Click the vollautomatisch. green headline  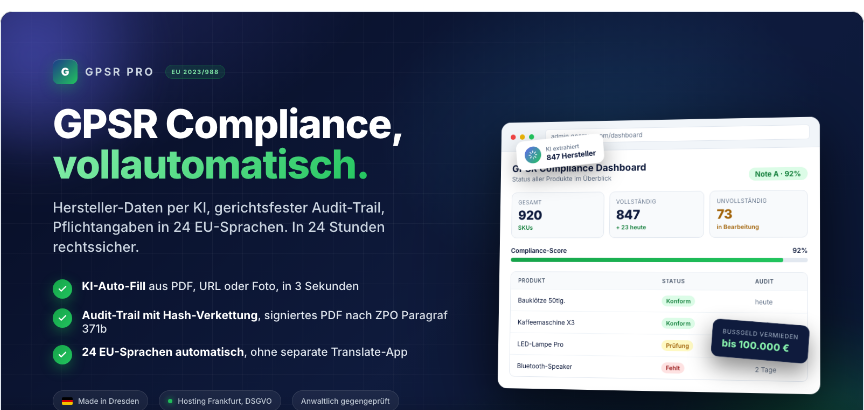tap(210, 164)
